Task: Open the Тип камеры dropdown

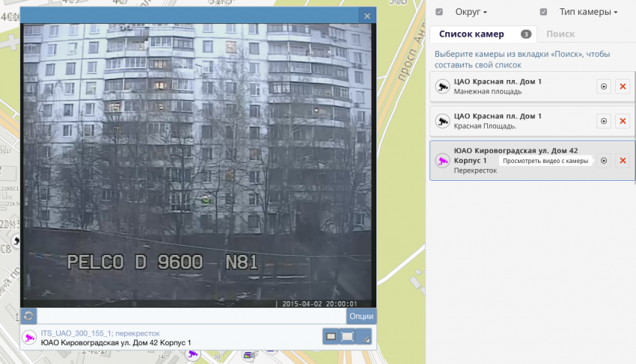Action: tap(588, 12)
